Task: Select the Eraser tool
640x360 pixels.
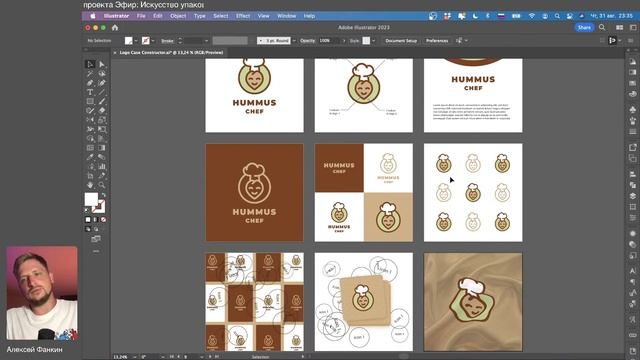Action: point(102,110)
